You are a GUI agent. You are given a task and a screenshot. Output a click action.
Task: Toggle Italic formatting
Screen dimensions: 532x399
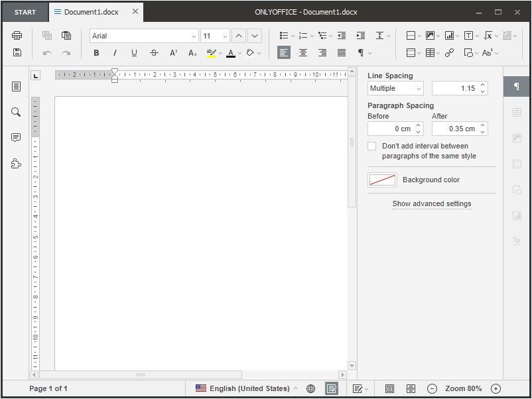(x=115, y=53)
